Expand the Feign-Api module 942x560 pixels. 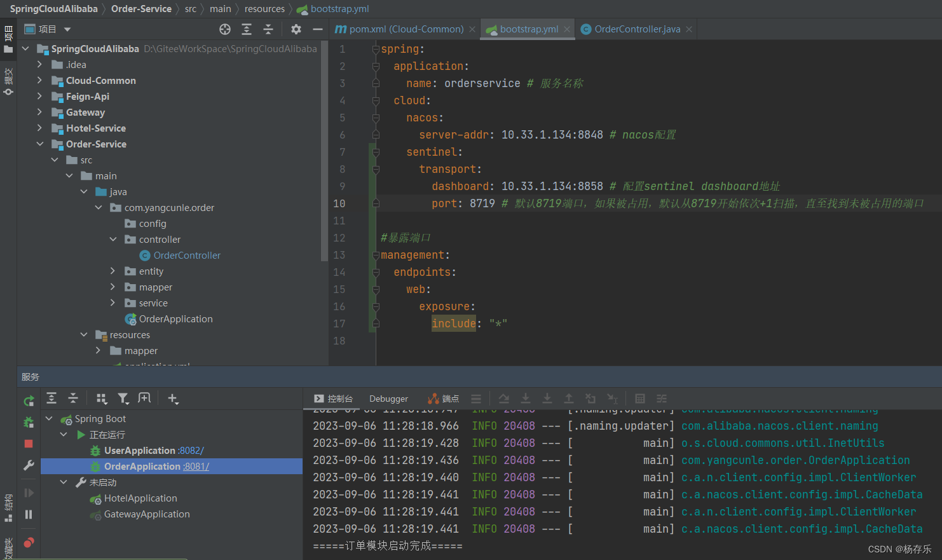pos(39,96)
